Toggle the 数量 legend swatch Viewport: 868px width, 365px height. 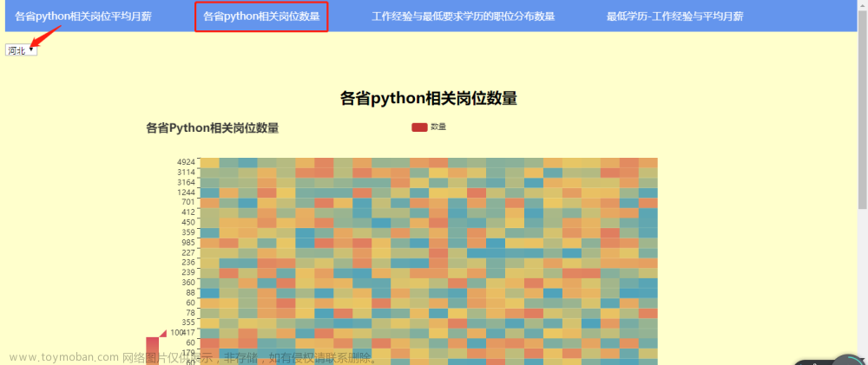pyautogui.click(x=419, y=127)
